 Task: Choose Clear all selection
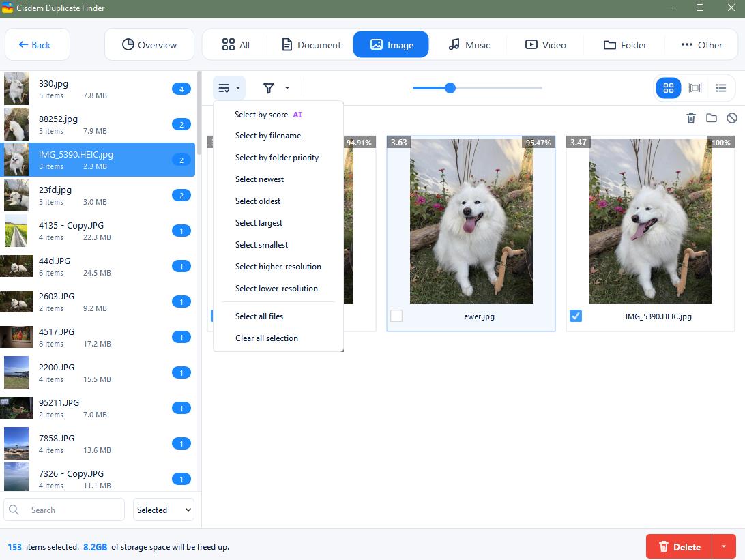pos(278,338)
